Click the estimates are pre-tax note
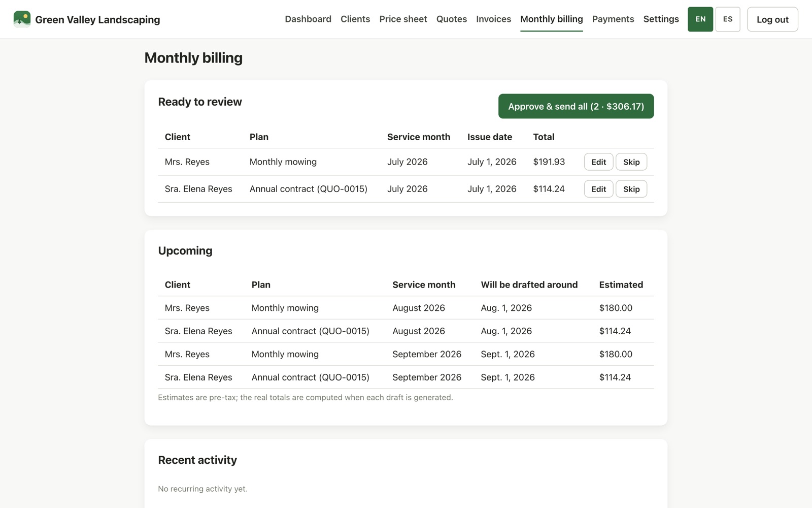The image size is (812, 508). (306, 397)
